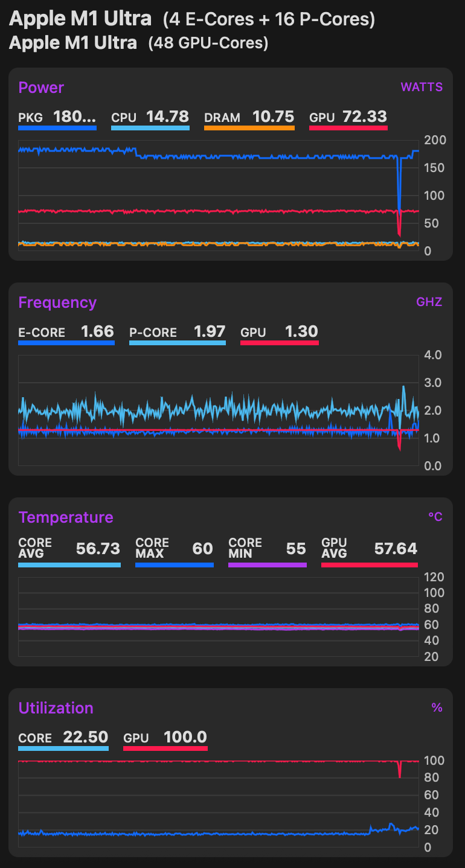Click the Temperature panel heading
Viewport: 465px width, 868px height.
66,517
